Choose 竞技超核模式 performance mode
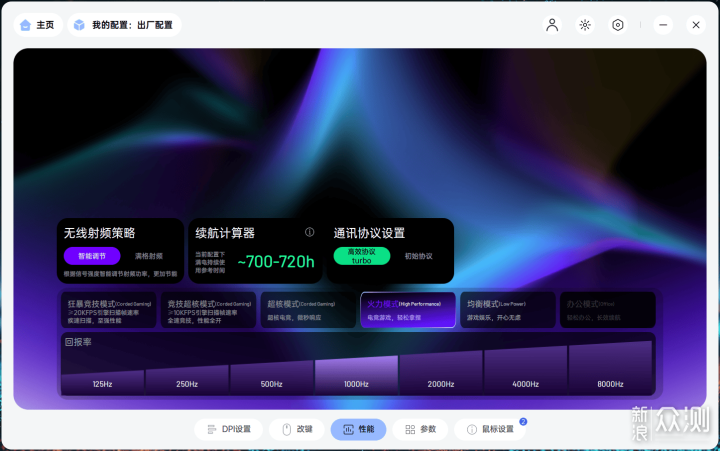 point(208,310)
